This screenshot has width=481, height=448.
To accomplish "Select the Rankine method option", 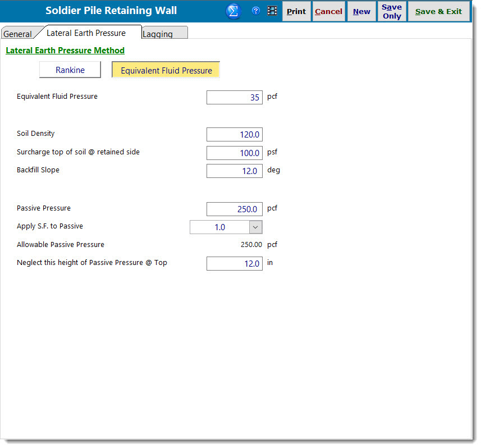I will (x=70, y=70).
